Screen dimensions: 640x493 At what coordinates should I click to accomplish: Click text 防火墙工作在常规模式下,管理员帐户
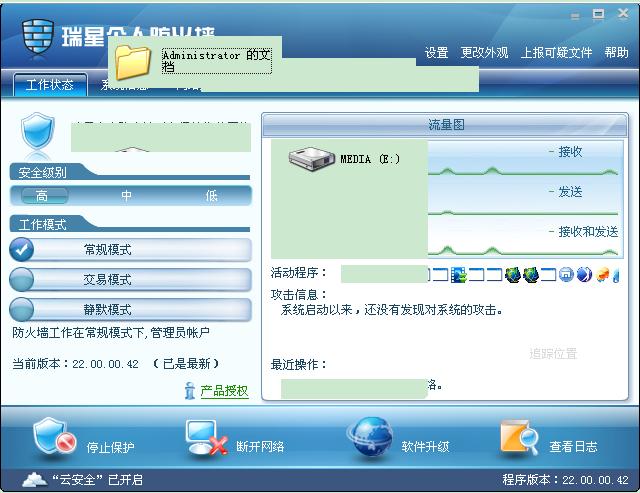point(111,333)
